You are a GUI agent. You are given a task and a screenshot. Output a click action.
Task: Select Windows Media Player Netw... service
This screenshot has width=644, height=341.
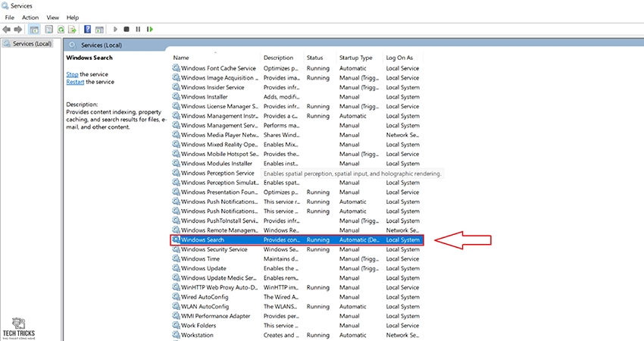[x=220, y=135]
